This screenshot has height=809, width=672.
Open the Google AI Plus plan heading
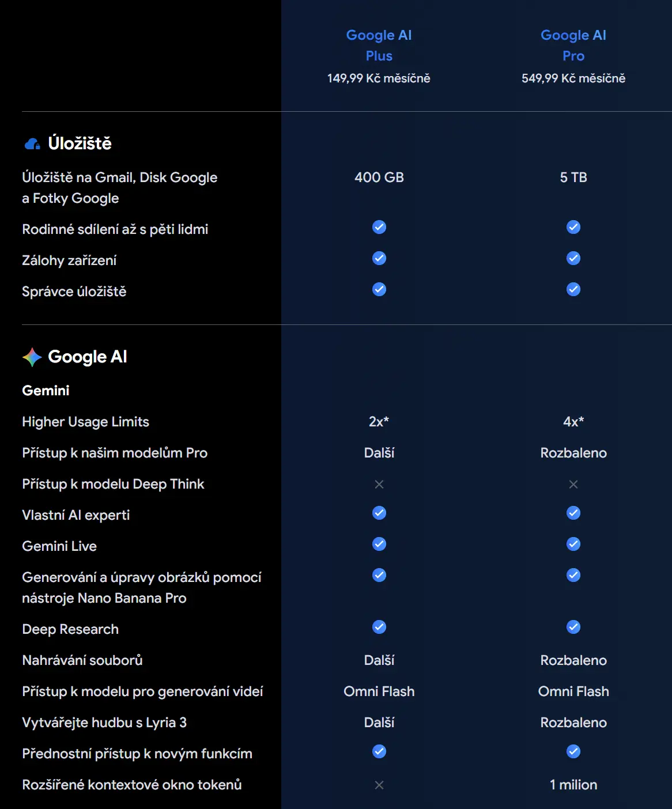(x=379, y=46)
